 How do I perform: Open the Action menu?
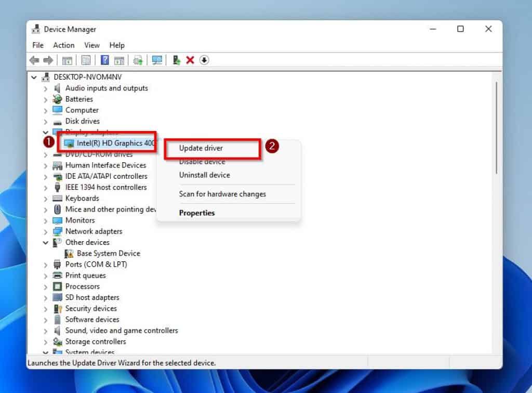pos(63,45)
